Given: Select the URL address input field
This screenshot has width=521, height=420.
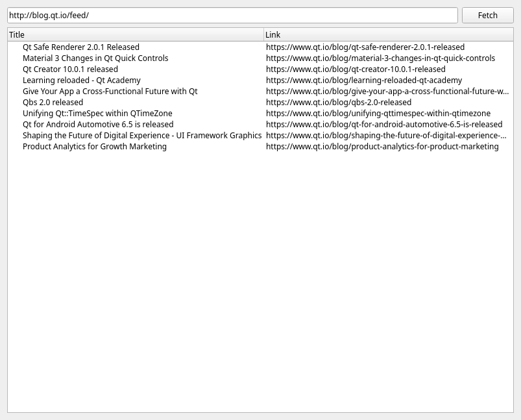Looking at the screenshot, I should (x=232, y=15).
